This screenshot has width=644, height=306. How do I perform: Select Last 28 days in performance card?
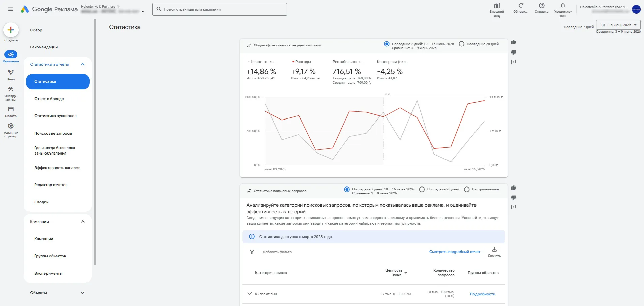tap(462, 44)
